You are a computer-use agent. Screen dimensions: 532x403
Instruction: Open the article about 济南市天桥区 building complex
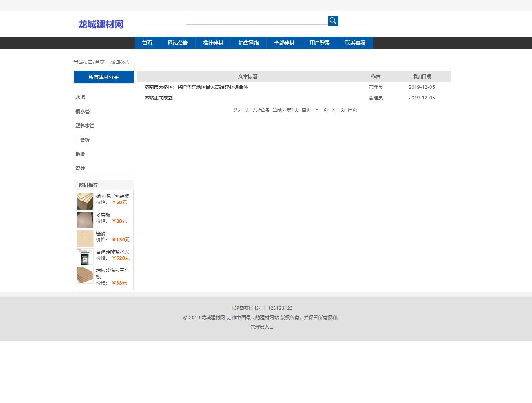click(x=197, y=87)
